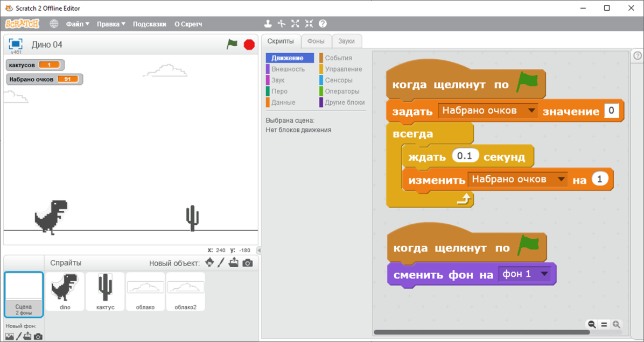Start project with the green flag

pos(232,44)
